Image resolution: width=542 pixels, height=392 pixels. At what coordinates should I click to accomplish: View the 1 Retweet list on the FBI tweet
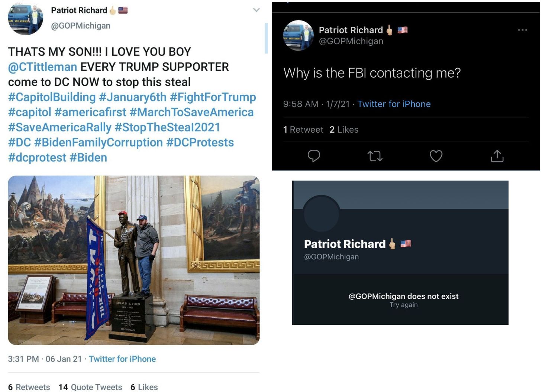[303, 130]
